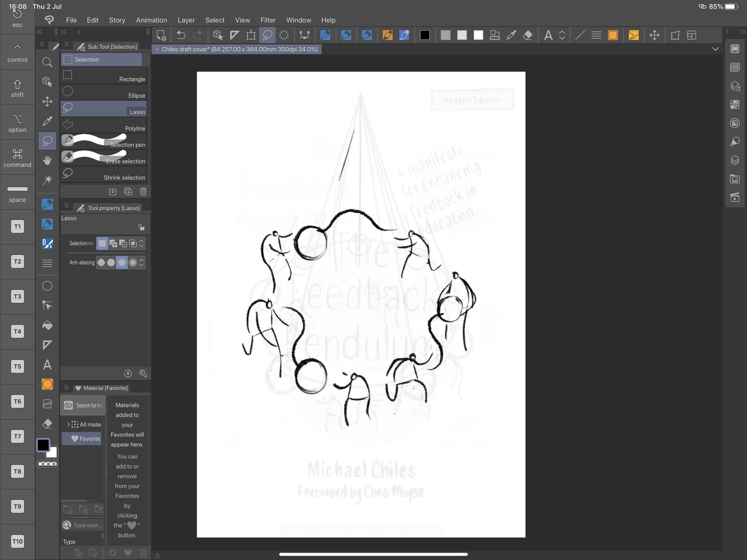The height and width of the screenshot is (560, 747).
Task: Click the reset tool property icon
Action: tap(128, 373)
